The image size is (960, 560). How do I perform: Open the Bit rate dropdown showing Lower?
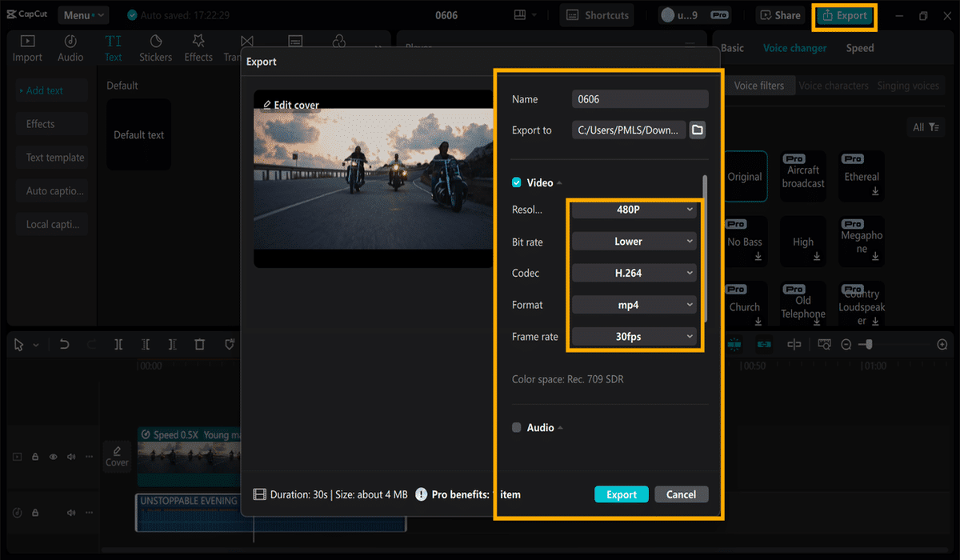point(634,241)
